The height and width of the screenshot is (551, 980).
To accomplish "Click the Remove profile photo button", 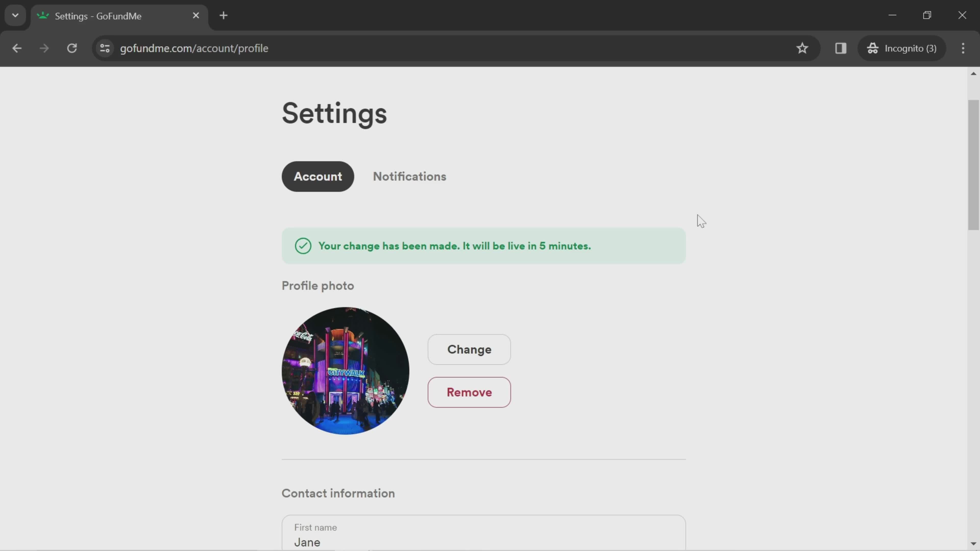I will pos(469,392).
